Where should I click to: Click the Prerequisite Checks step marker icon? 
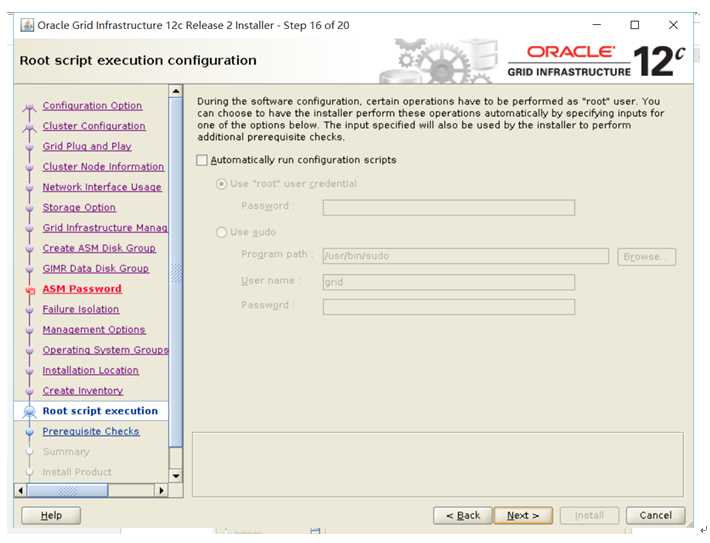coord(29,432)
